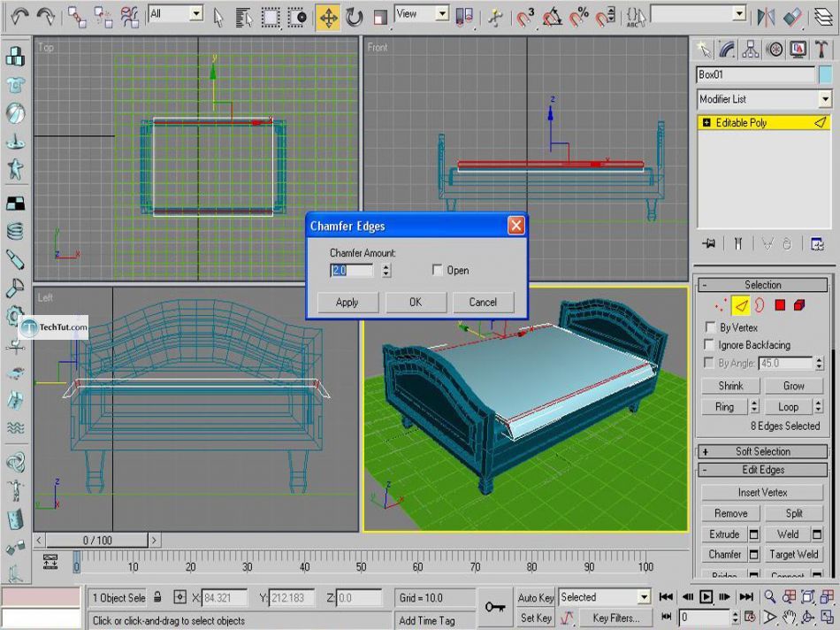Open the Motion command panel tab

coord(774,50)
